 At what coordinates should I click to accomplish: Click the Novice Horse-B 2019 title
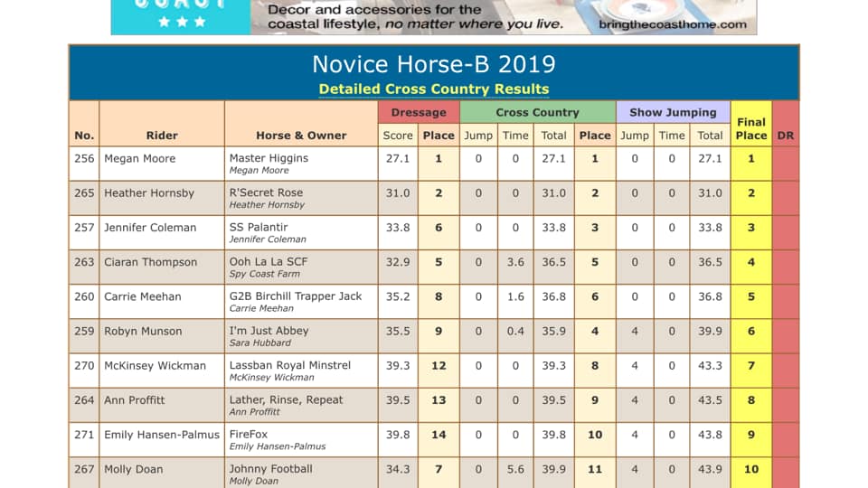tap(433, 64)
